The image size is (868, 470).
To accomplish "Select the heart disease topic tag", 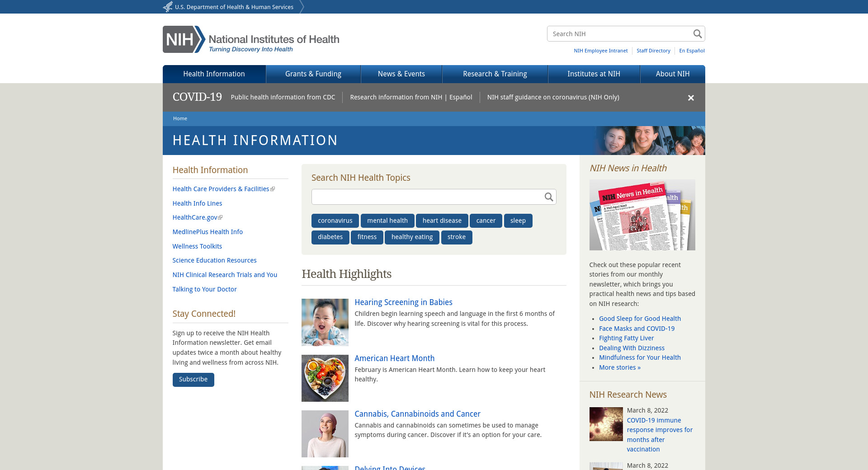I will [442, 221].
